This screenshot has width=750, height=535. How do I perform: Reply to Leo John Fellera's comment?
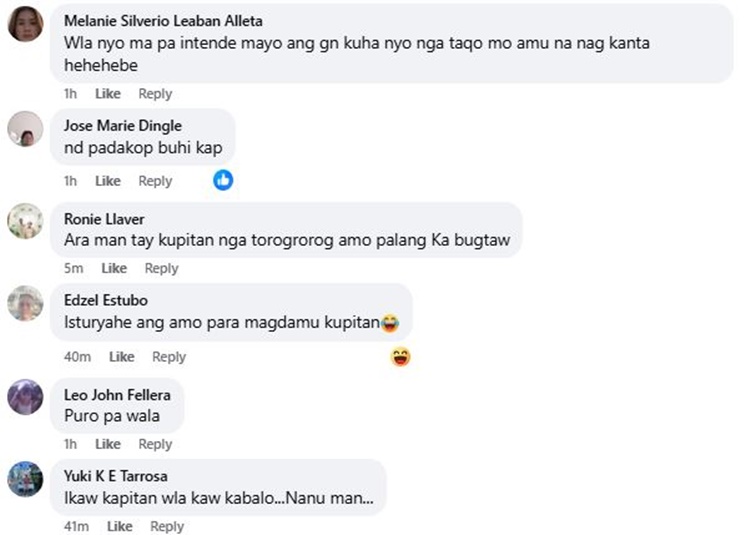click(x=155, y=444)
